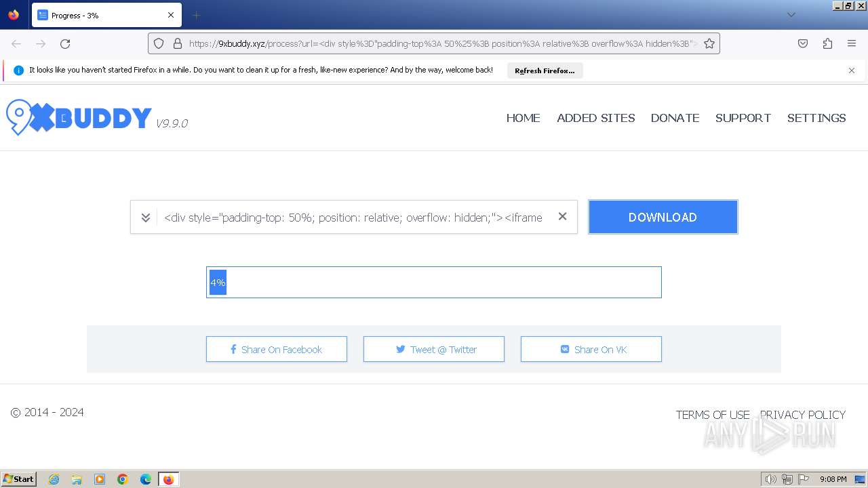Click Tweet @ Twitter button
Viewport: 868px width, 488px height.
[434, 350]
